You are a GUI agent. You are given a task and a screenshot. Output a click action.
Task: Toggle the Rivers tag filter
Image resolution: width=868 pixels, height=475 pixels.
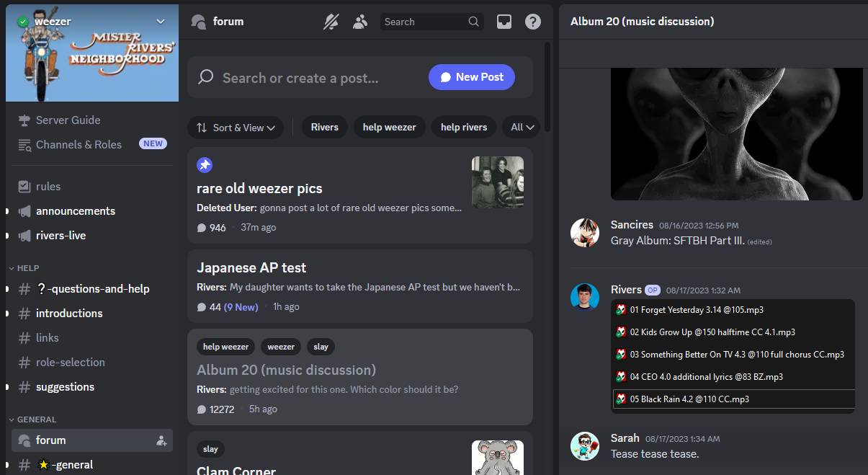324,128
